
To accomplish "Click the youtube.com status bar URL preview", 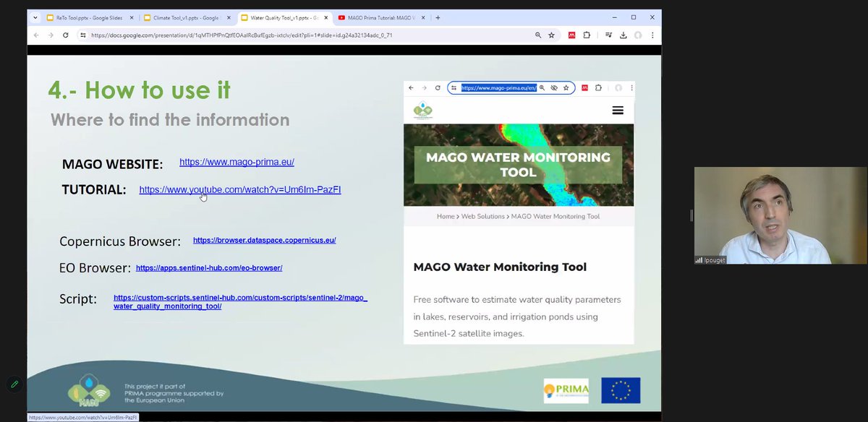I will 82,417.
